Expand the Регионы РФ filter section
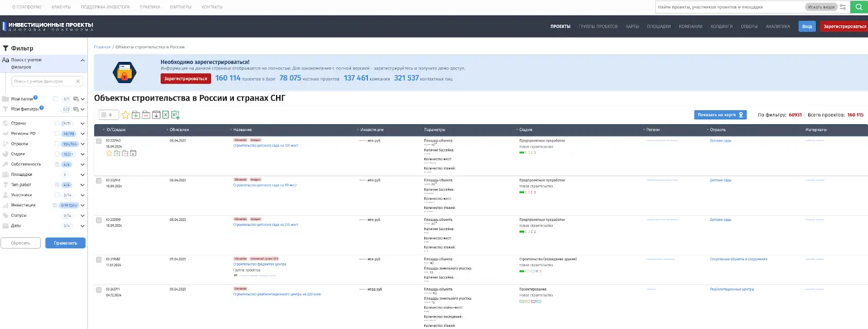Screen dimensions: 868x329 tap(82, 134)
